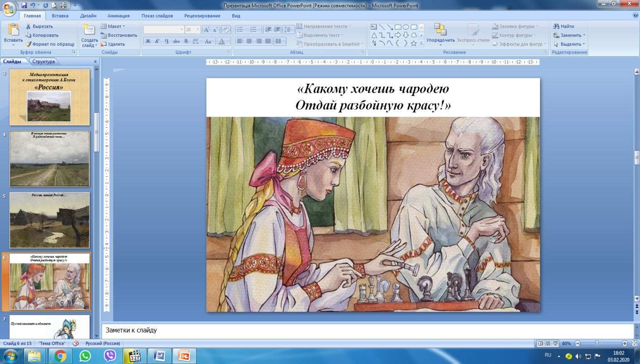This screenshot has height=364, width=640.
Task: Click Вставить paste icon
Action: tap(13, 30)
